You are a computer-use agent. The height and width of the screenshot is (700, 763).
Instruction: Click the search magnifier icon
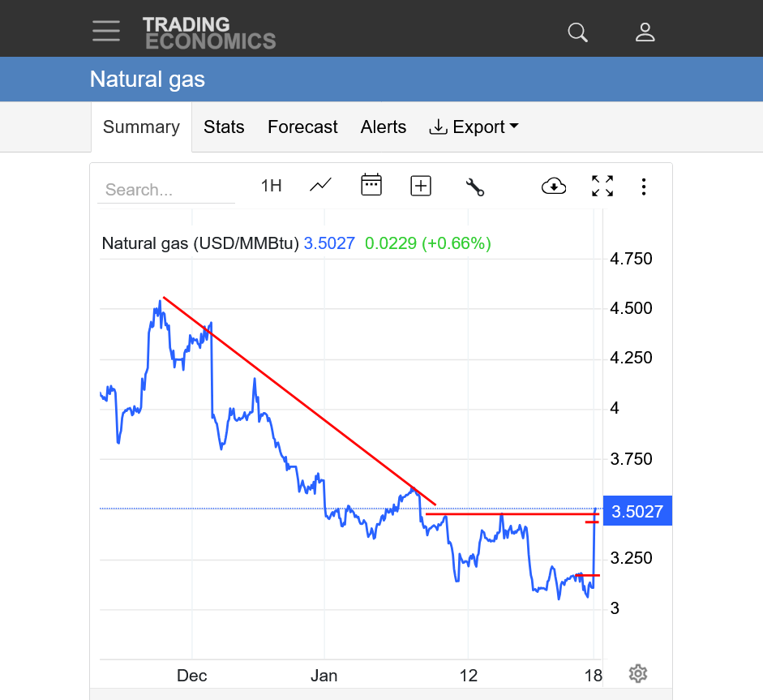[577, 32]
